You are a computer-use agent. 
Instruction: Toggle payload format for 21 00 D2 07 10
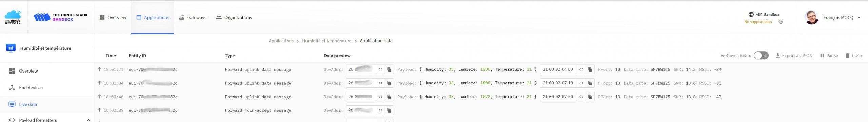click(581, 83)
